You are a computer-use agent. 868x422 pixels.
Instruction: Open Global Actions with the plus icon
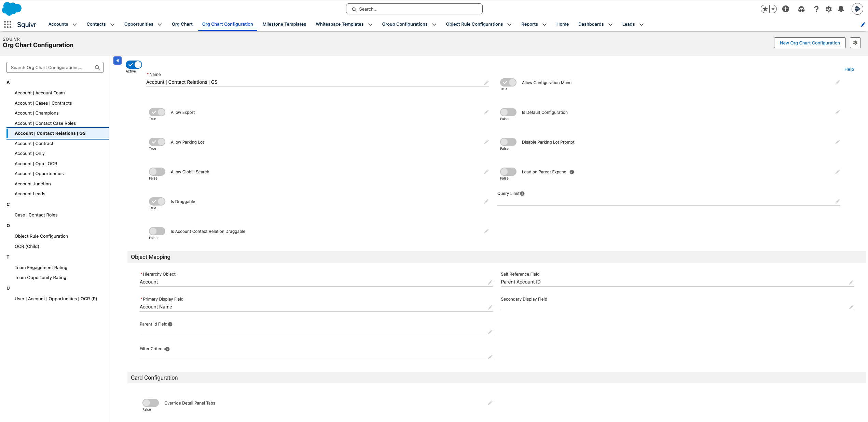785,9
